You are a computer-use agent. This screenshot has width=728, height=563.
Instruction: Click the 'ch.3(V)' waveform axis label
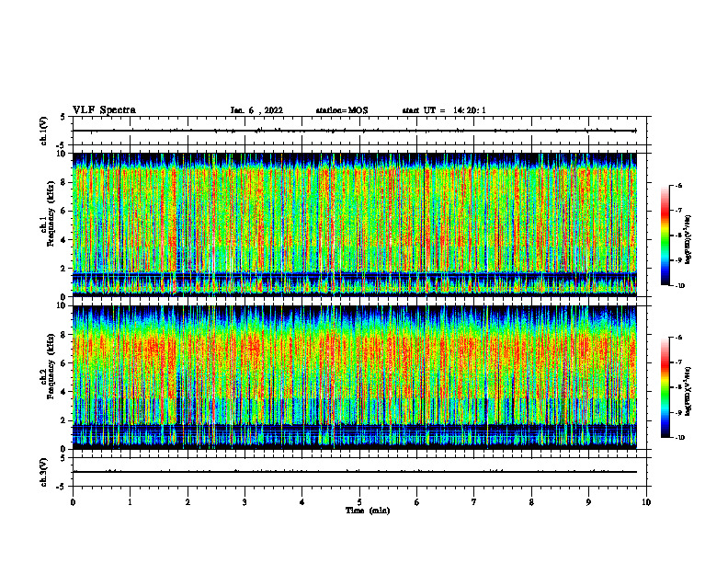coord(43,473)
